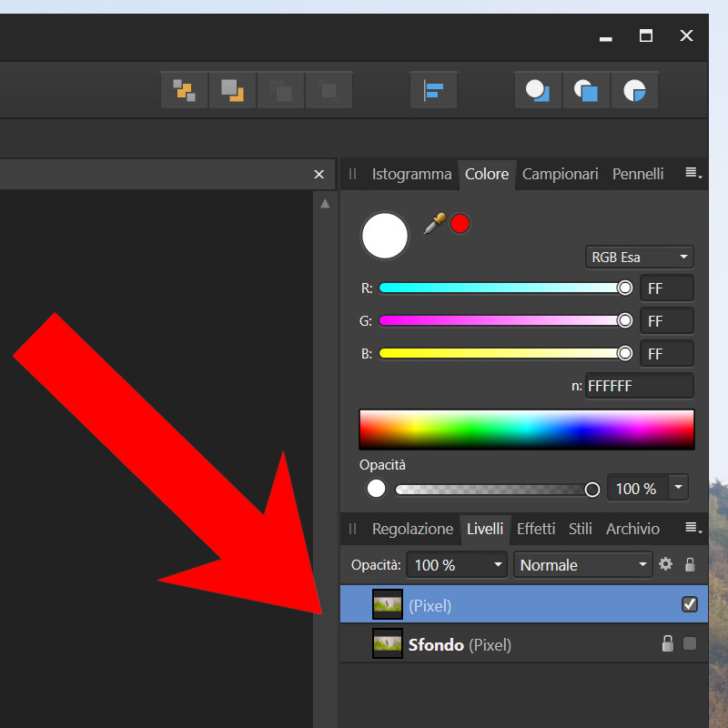Click the Intersect boolean operation icon
728x728 pixels.
pyautogui.click(x=634, y=90)
